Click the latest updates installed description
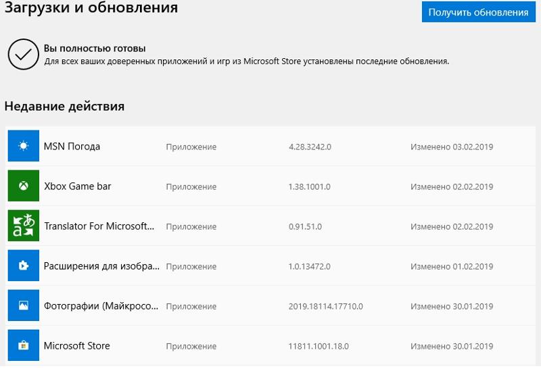This screenshot has height=392, width=541. tap(247, 62)
